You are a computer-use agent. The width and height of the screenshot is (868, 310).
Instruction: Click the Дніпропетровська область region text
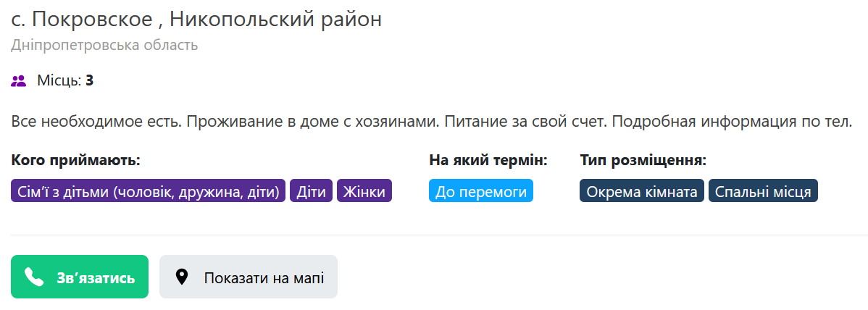point(104,45)
